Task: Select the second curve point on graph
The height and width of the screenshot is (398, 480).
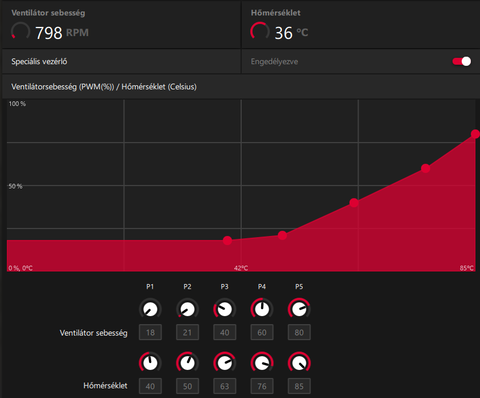Action: [282, 235]
